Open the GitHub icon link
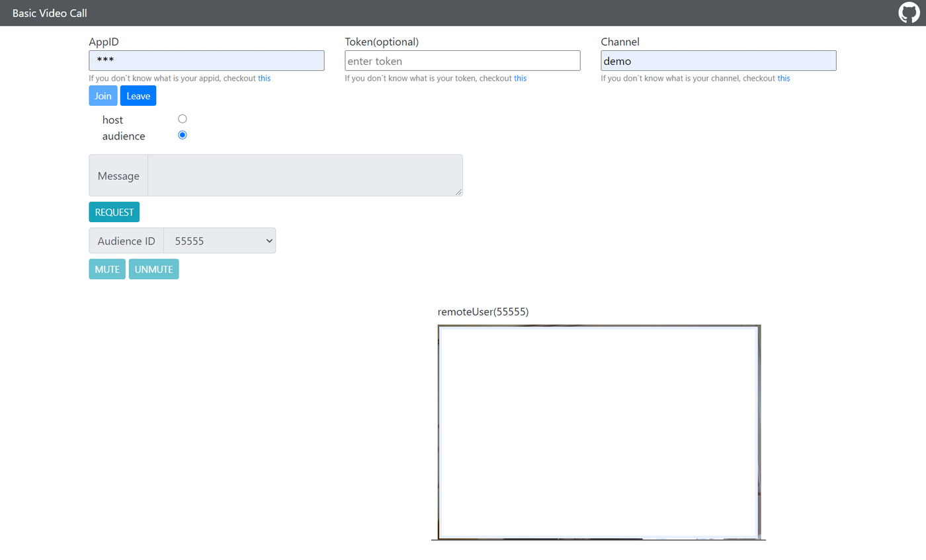Screen dimensions: 926x560 [x=909, y=13]
